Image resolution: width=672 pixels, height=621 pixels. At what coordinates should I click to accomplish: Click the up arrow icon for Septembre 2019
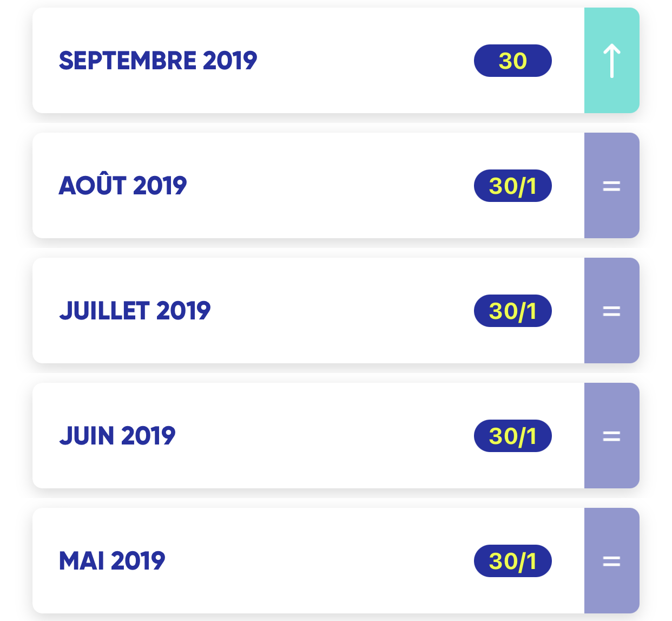[611, 61]
